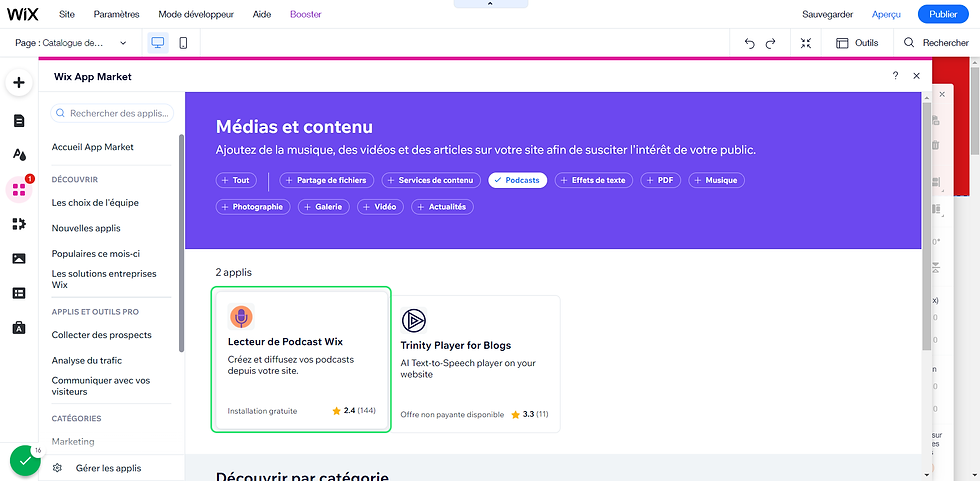The image size is (980, 481).
Task: Switch to desktop view
Action: (x=158, y=43)
